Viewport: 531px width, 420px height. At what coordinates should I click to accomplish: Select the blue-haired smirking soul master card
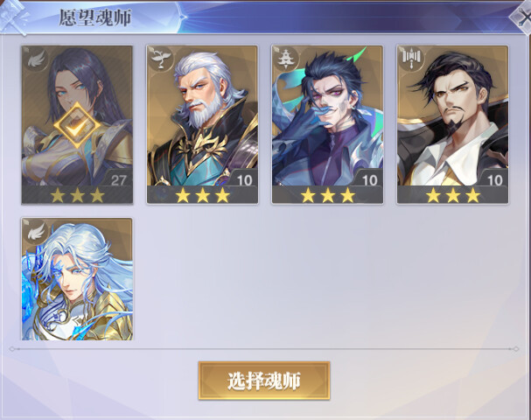[327, 124]
